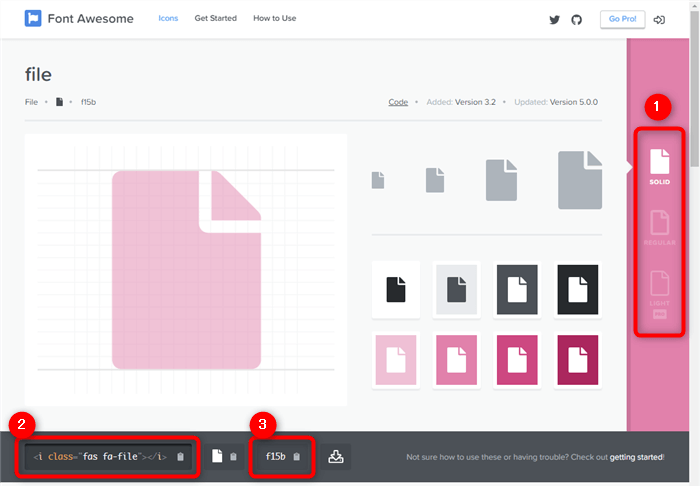
Task: Open the GitHub icon link
Action: point(576,19)
